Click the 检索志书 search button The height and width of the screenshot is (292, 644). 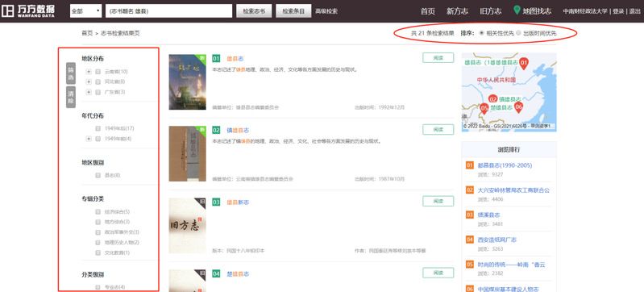(x=254, y=11)
